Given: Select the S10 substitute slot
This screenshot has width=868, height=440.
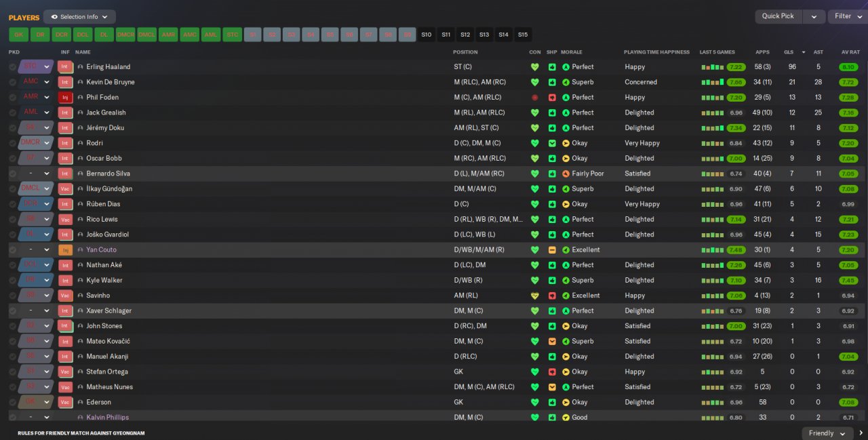Looking at the screenshot, I should coord(426,35).
